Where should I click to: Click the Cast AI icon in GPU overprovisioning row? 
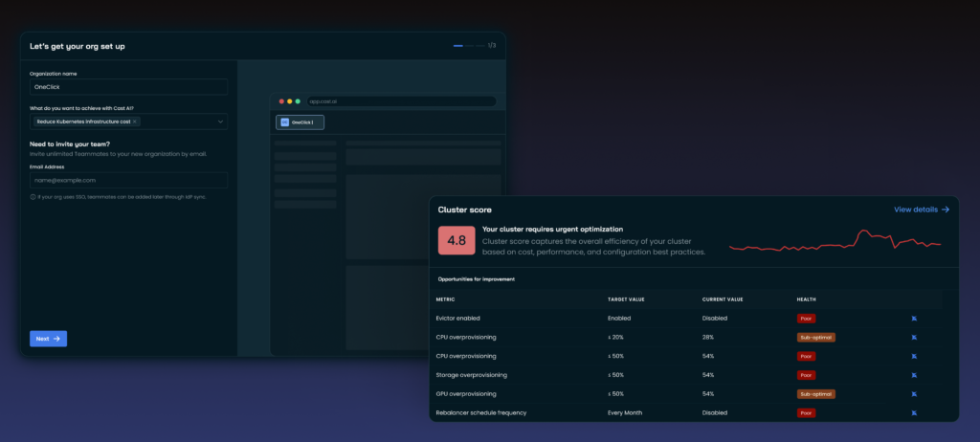click(914, 394)
